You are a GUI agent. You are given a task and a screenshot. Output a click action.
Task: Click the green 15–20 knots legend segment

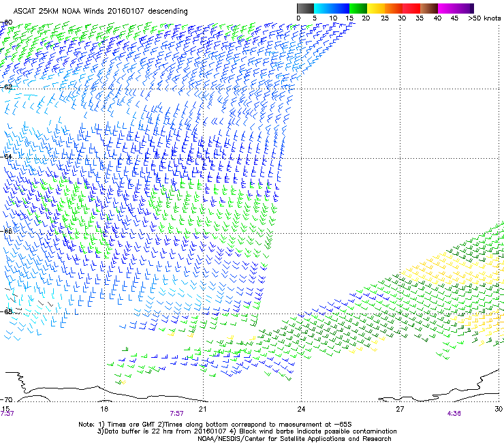point(358,8)
